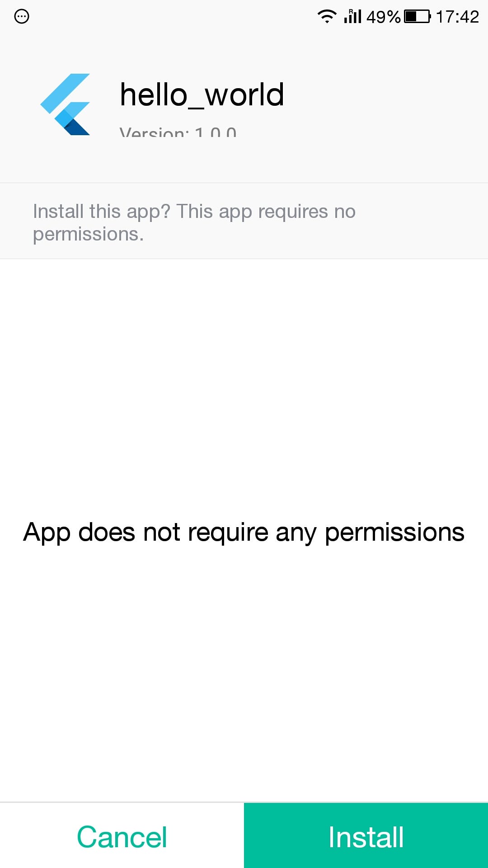Screen dimensions: 488x868
Task: Install the hello_world app
Action: [366, 835]
